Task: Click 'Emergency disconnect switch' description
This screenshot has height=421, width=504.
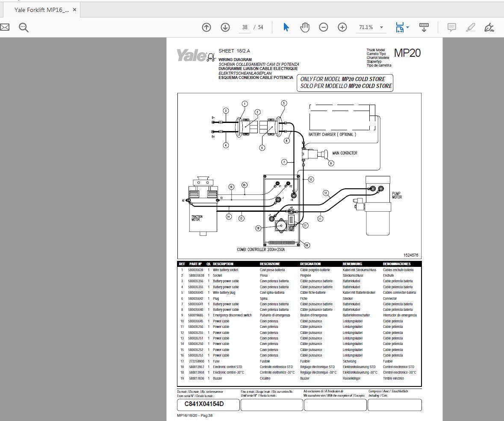Action: pyautogui.click(x=232, y=316)
